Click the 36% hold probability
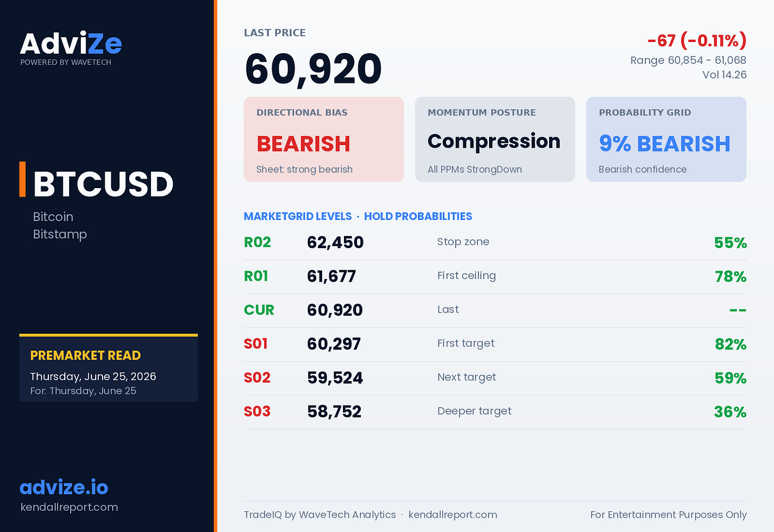Viewport: 774px width, 532px height. pyautogui.click(x=730, y=412)
